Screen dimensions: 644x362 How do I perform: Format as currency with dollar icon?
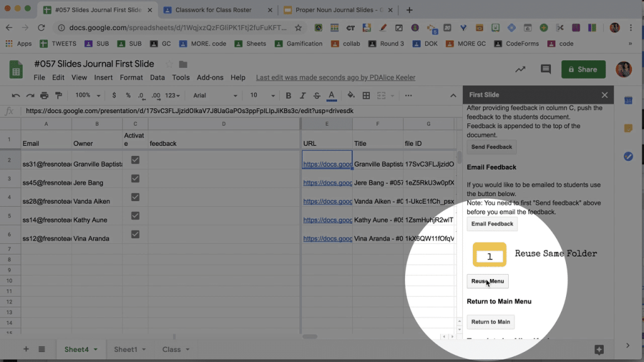tap(114, 96)
